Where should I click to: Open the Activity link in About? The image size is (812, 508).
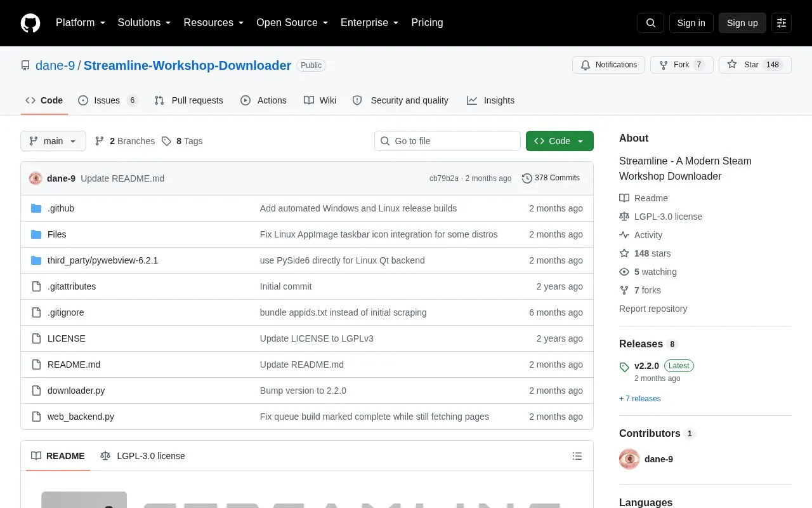(641, 235)
